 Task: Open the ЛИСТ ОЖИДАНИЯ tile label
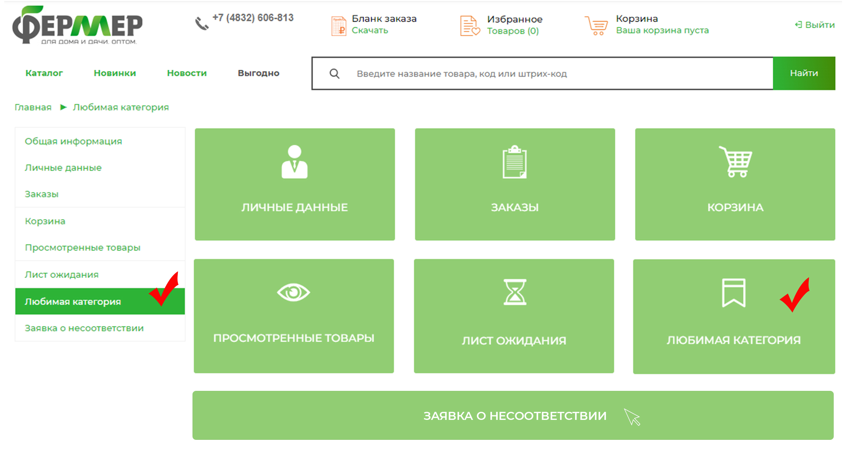514,341
